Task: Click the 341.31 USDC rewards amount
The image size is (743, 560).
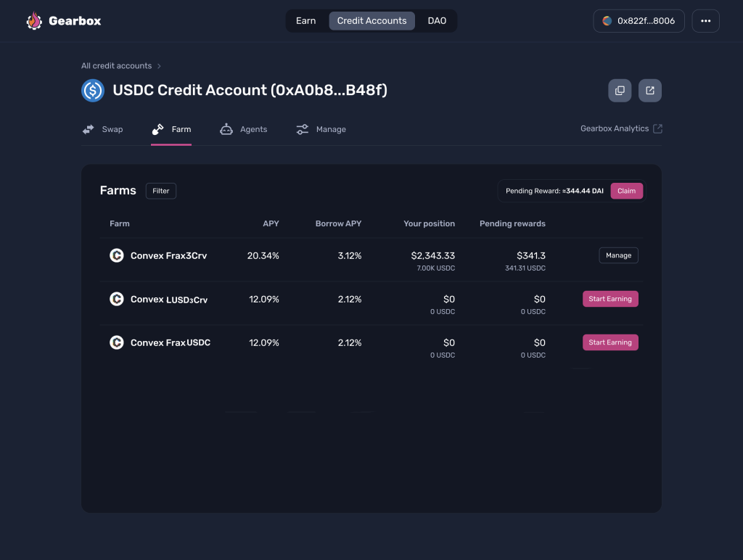Action: [525, 268]
